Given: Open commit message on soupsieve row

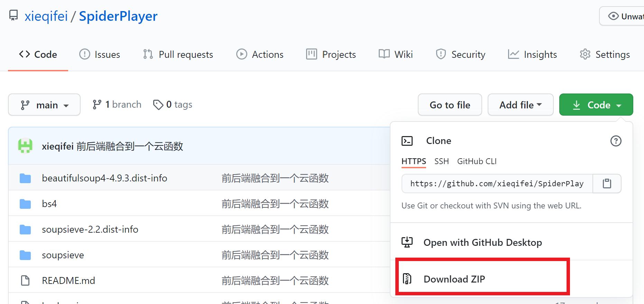Looking at the screenshot, I should pos(275,255).
